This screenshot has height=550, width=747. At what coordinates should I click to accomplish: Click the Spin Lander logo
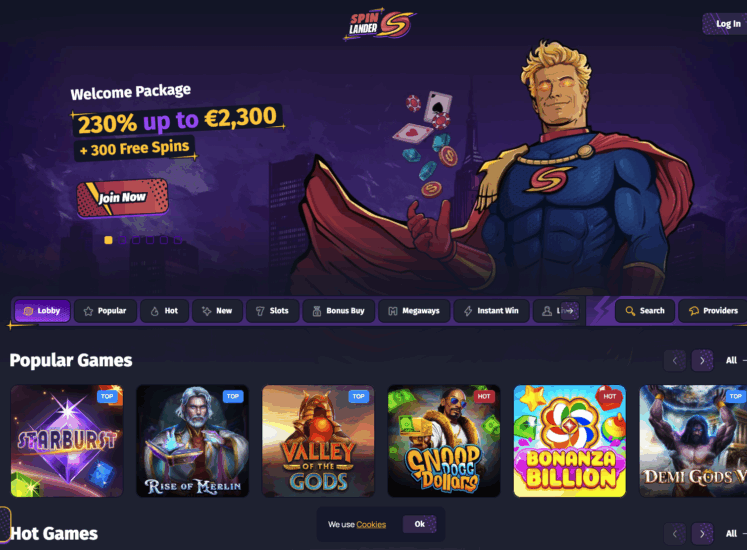click(x=380, y=24)
